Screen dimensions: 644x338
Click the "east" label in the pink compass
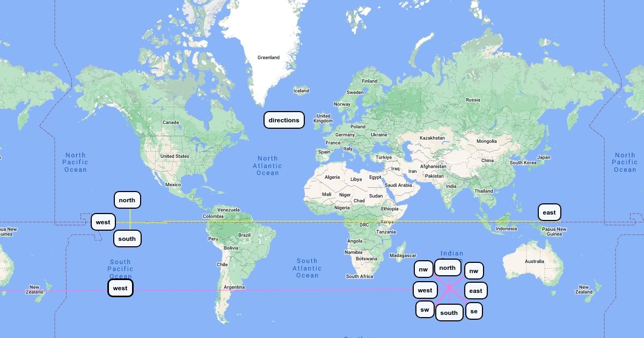click(475, 291)
